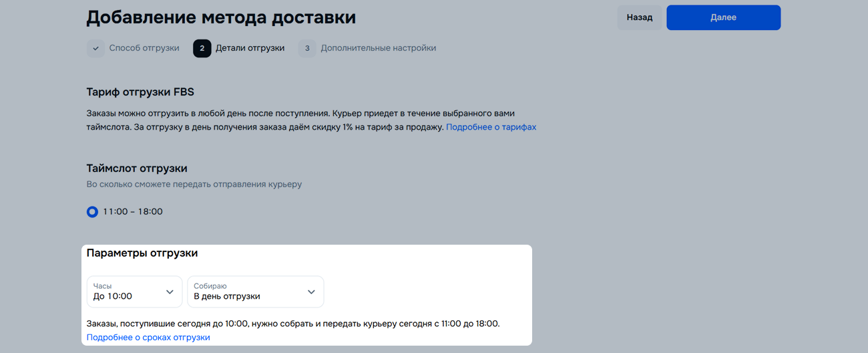868x353 pixels.
Task: Click the 11:00 – 18:00 timeslot label
Action: pyautogui.click(x=133, y=212)
